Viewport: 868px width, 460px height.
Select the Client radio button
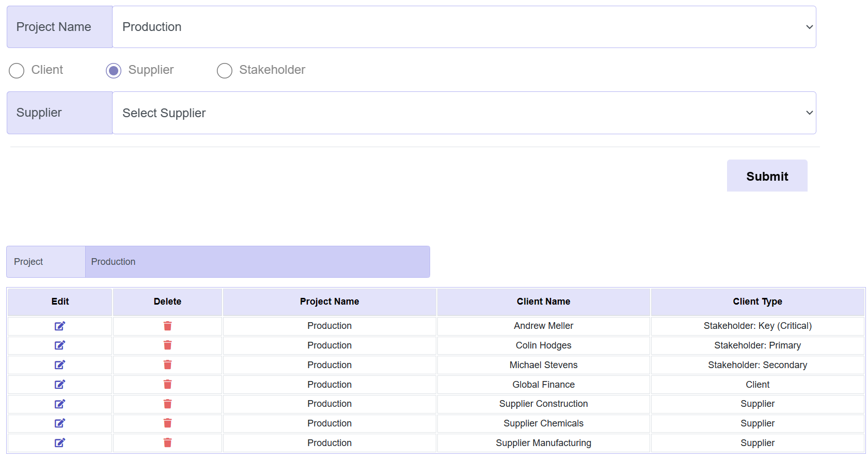coord(17,71)
